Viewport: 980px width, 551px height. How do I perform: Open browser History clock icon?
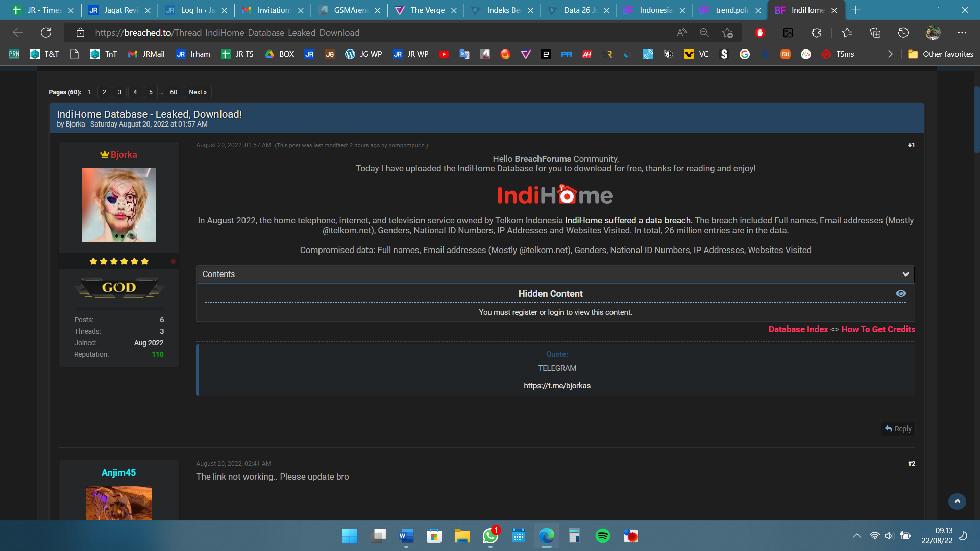[x=903, y=33]
